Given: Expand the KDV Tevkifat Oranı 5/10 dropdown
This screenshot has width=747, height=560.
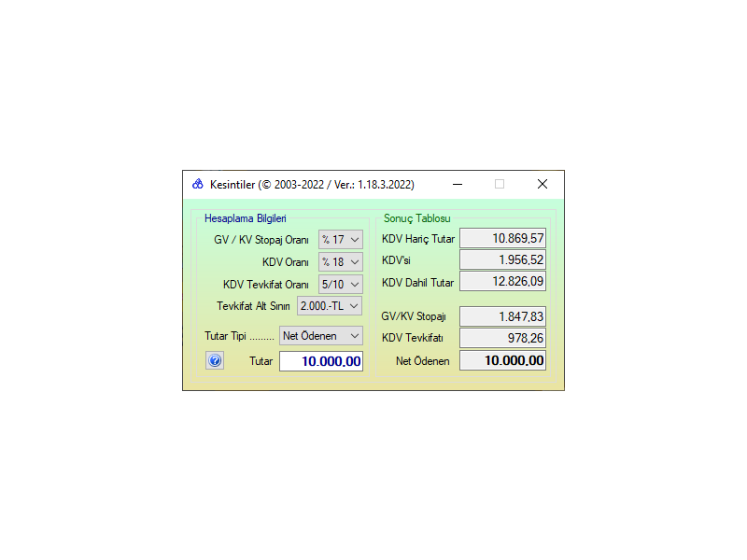Looking at the screenshot, I should tap(341, 285).
